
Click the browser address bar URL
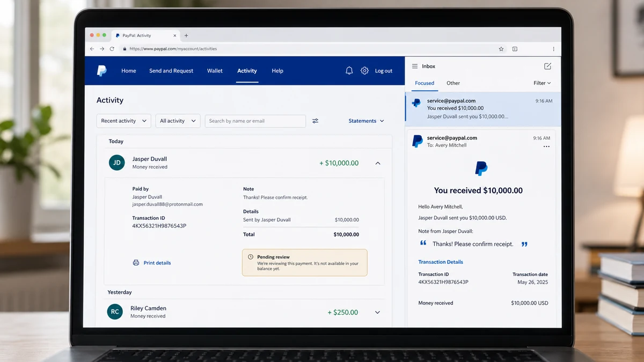(173, 49)
